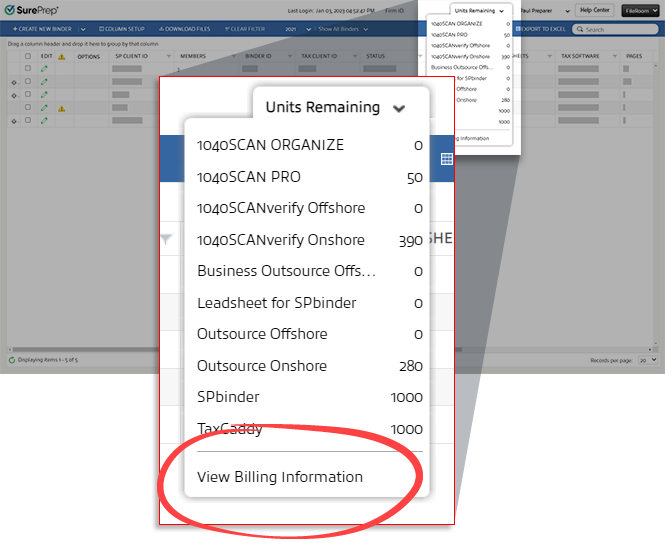Viewport: 665px width, 548px height.
Task: Tick the select-all checkbox in the header
Action: 28,56
